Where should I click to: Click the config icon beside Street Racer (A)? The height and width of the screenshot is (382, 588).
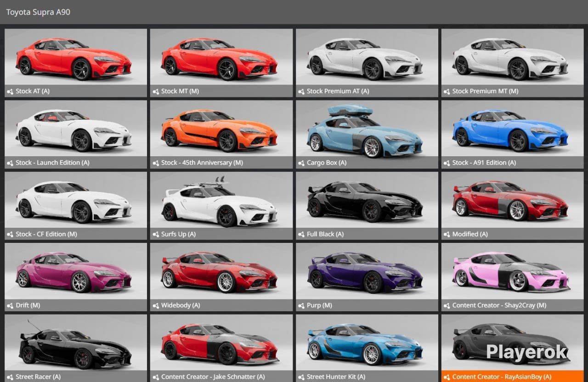pos(10,377)
